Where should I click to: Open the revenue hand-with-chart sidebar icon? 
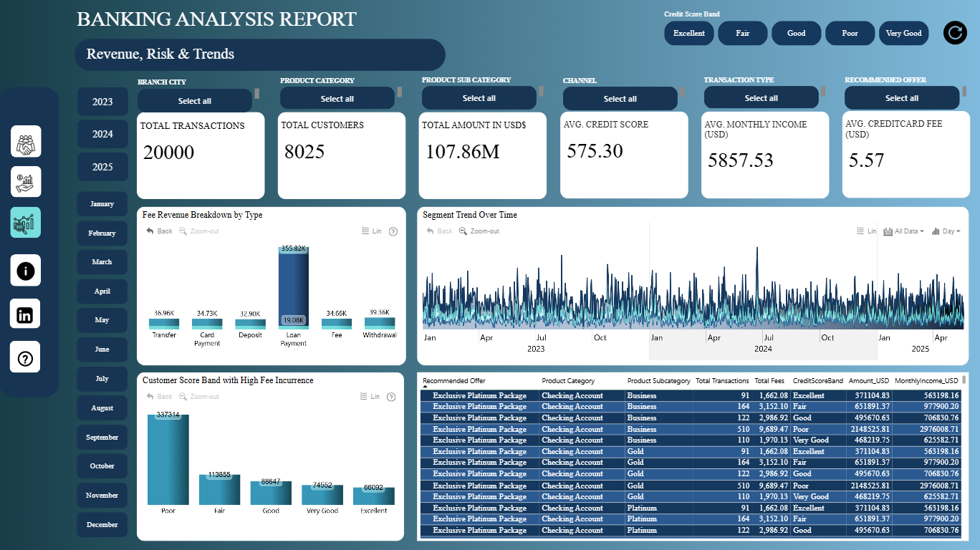tap(26, 181)
